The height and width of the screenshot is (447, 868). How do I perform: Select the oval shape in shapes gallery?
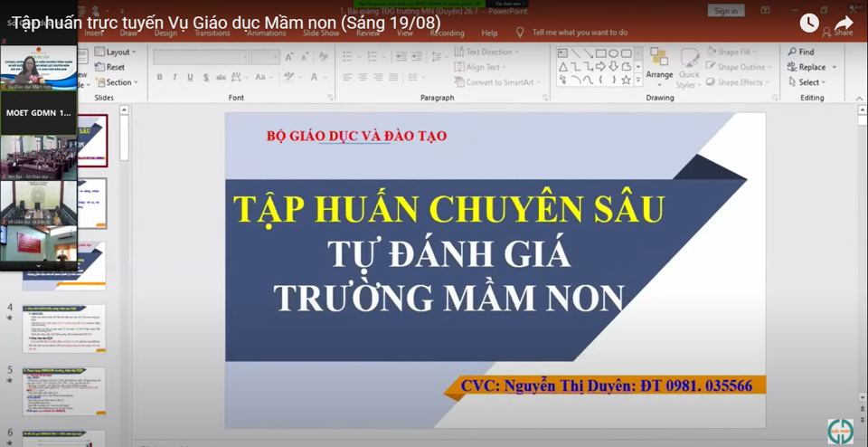[614, 53]
